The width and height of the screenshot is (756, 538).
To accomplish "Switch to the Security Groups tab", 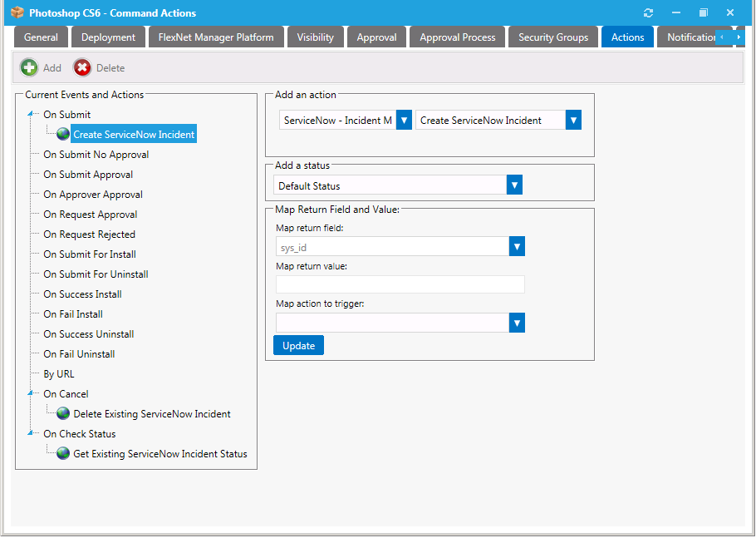I will click(552, 37).
